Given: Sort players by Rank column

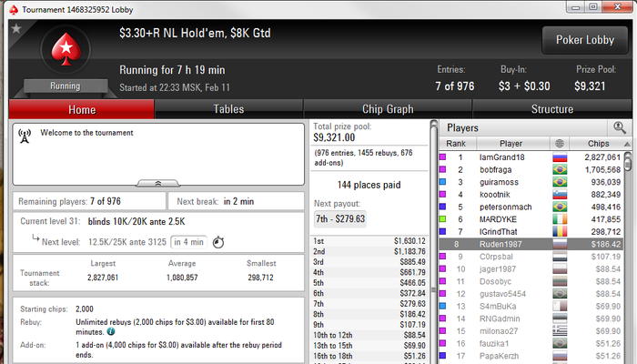Looking at the screenshot, I should pyautogui.click(x=456, y=144).
